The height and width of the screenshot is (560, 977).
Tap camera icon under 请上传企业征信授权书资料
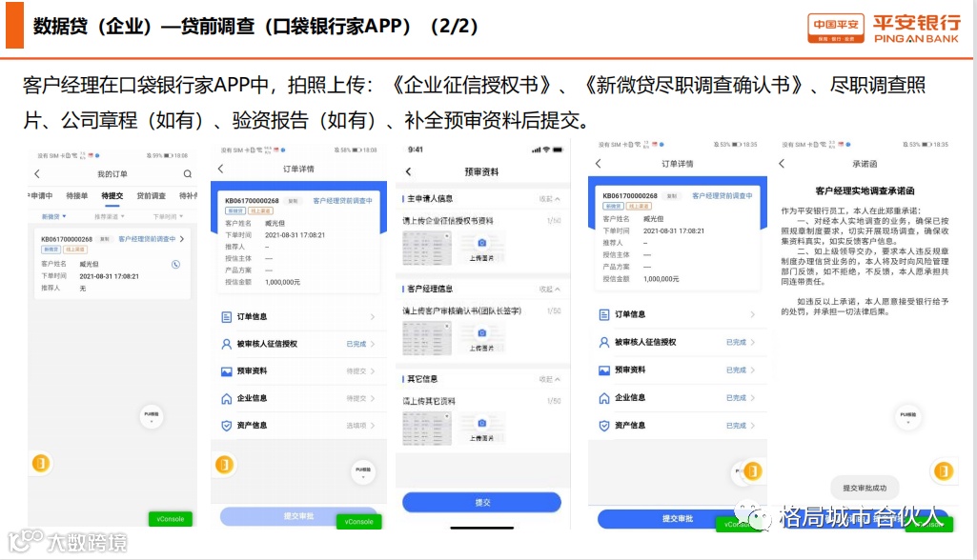pos(481,242)
